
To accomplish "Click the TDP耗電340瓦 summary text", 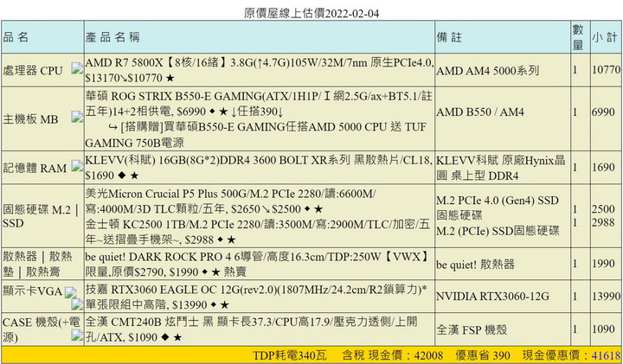I will tap(290, 355).
